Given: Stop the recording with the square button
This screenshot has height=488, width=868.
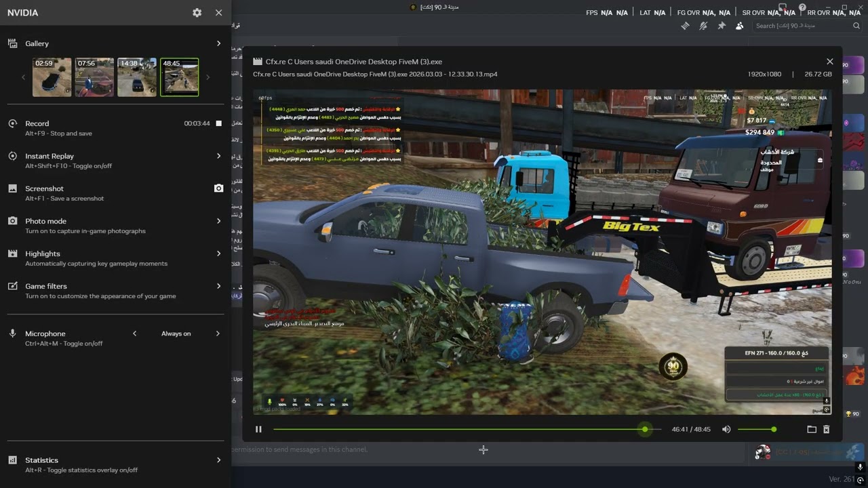Looking at the screenshot, I should (x=218, y=123).
